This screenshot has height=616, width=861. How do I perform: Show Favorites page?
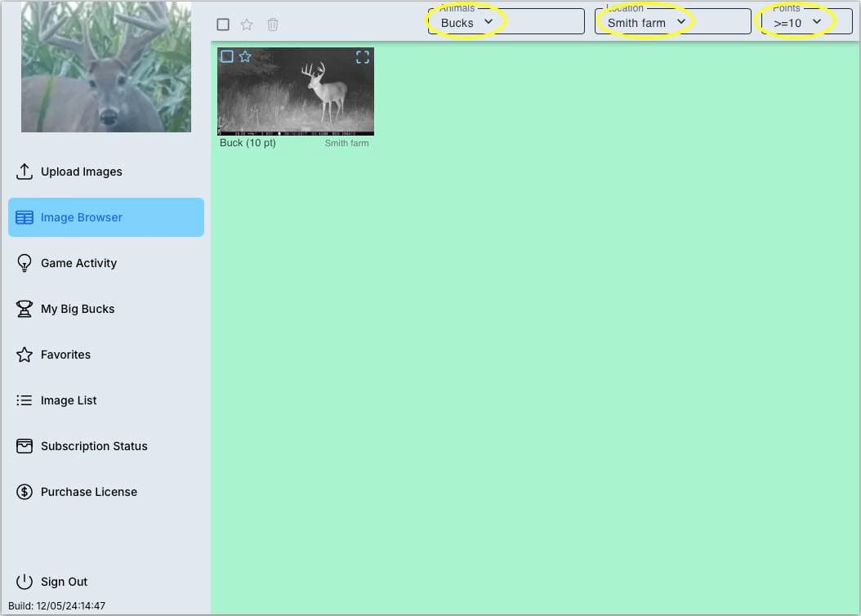(x=106, y=355)
